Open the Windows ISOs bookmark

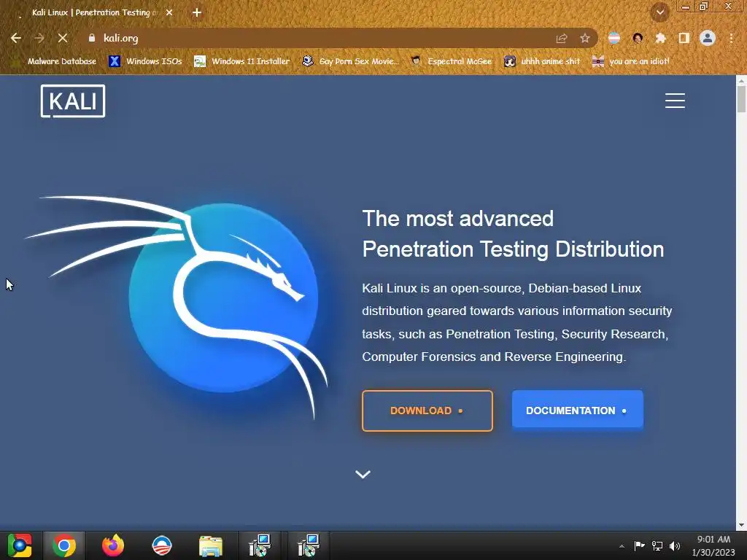(146, 61)
